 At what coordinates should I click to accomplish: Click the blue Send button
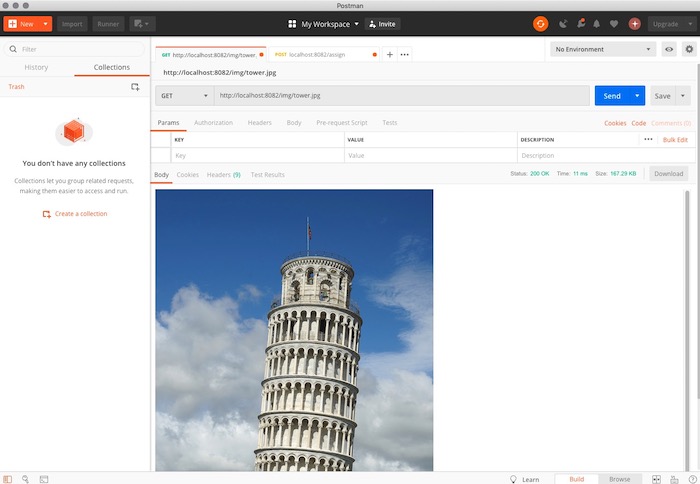tap(612, 96)
